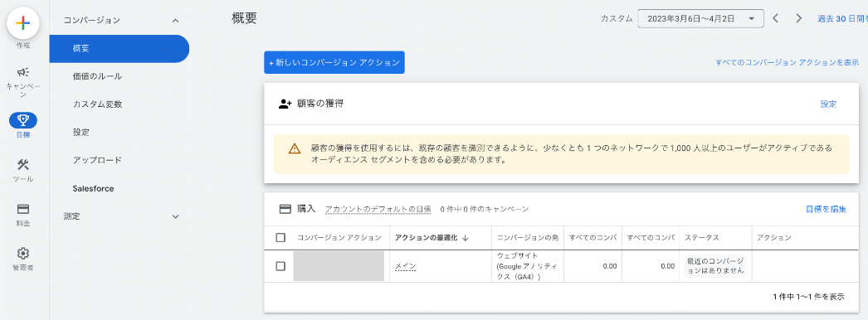Go to previous date range arrow
The image size is (868, 320).
[776, 18]
